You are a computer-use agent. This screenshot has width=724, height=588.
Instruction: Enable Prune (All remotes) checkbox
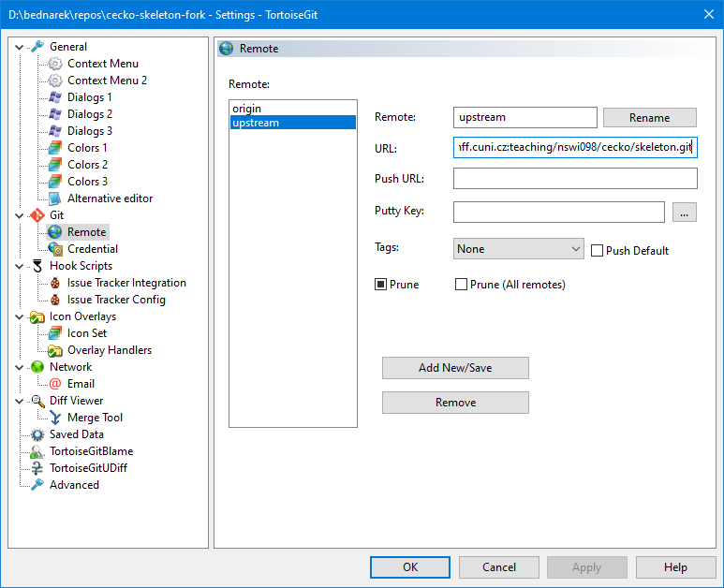pyautogui.click(x=461, y=284)
